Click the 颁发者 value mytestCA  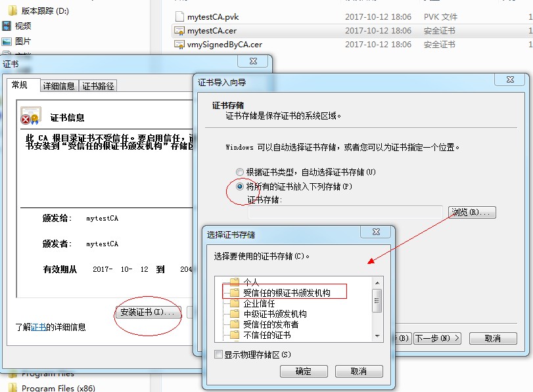[x=103, y=244]
